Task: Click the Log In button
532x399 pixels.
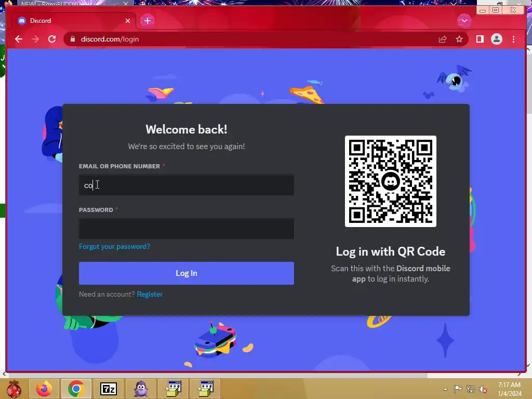Action: [187, 273]
